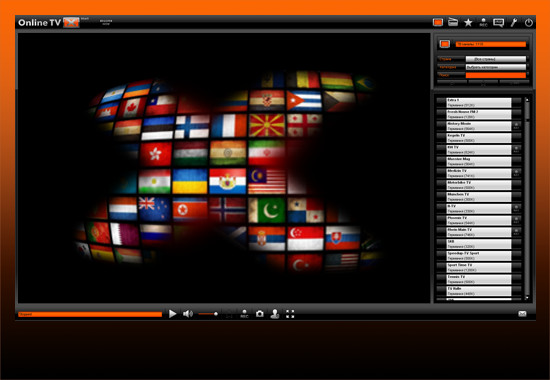
Task: Open the chat speech-bubble icon in header
Action: tap(498, 23)
